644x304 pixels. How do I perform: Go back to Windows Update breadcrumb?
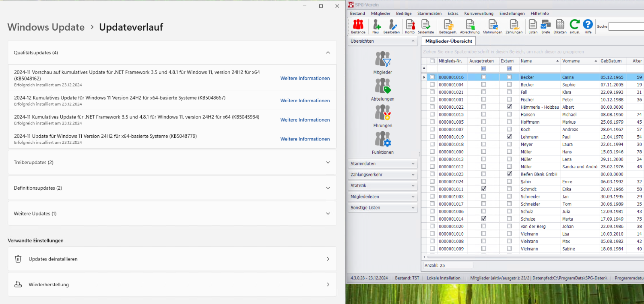click(x=46, y=27)
